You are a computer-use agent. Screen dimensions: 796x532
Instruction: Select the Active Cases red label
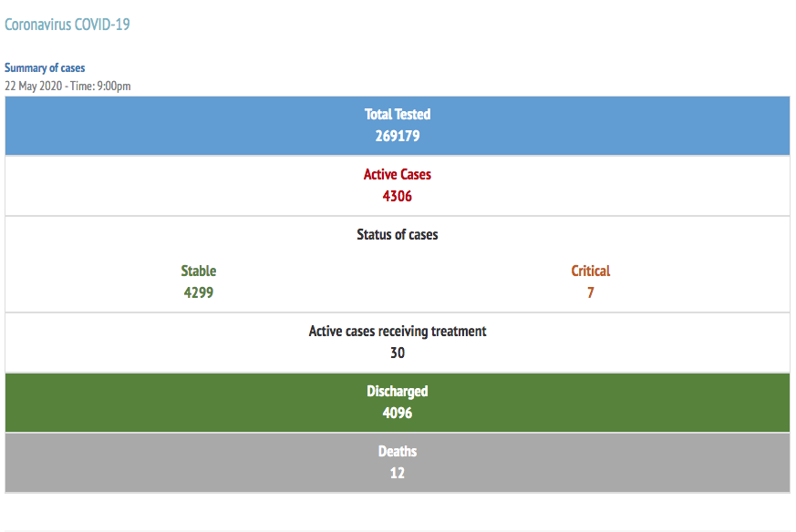click(x=398, y=175)
